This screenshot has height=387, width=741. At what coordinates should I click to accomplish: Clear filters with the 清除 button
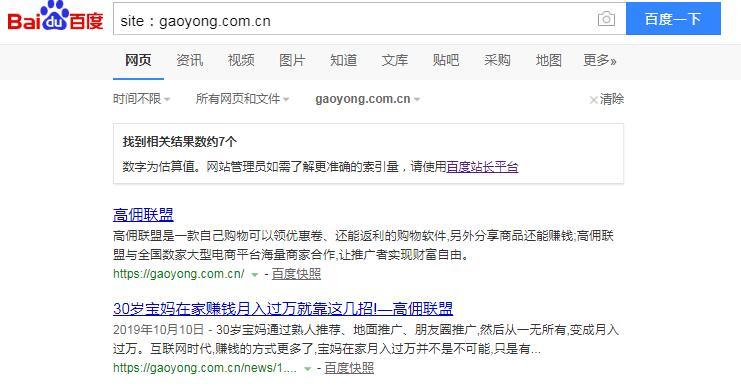pos(607,99)
